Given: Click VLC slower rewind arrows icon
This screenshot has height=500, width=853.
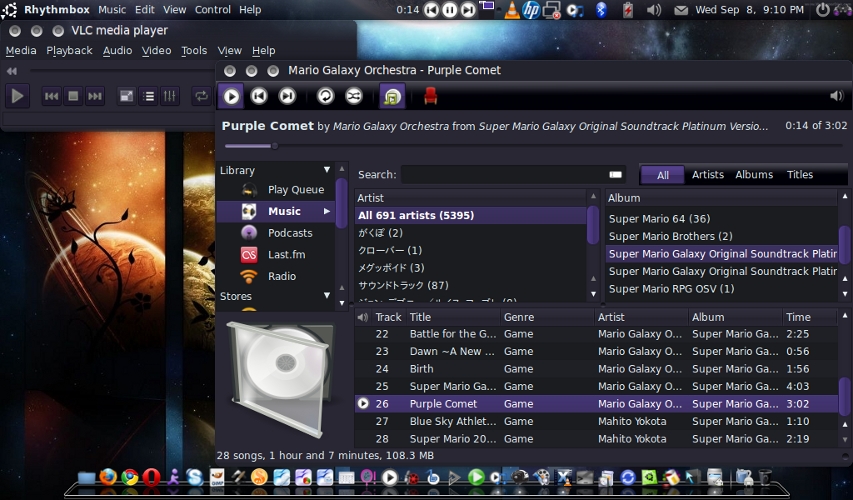Looking at the screenshot, I should (x=11, y=71).
